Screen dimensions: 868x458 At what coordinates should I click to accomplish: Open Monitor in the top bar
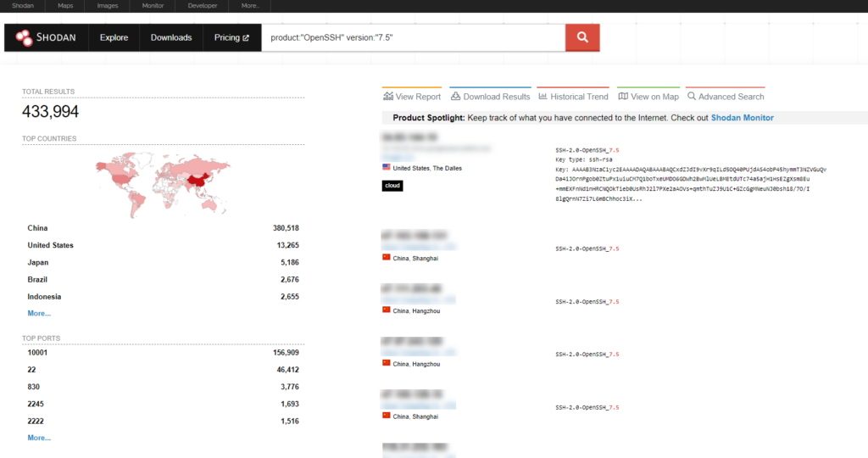coord(153,6)
